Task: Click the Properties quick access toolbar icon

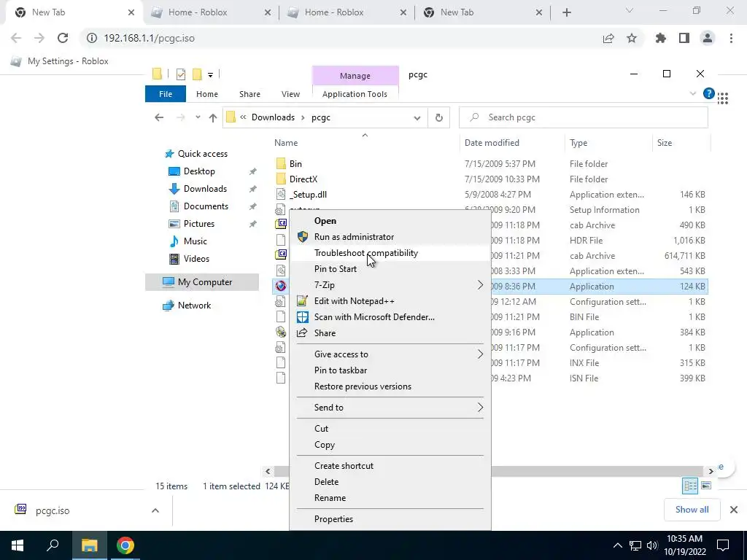Action: point(181,74)
